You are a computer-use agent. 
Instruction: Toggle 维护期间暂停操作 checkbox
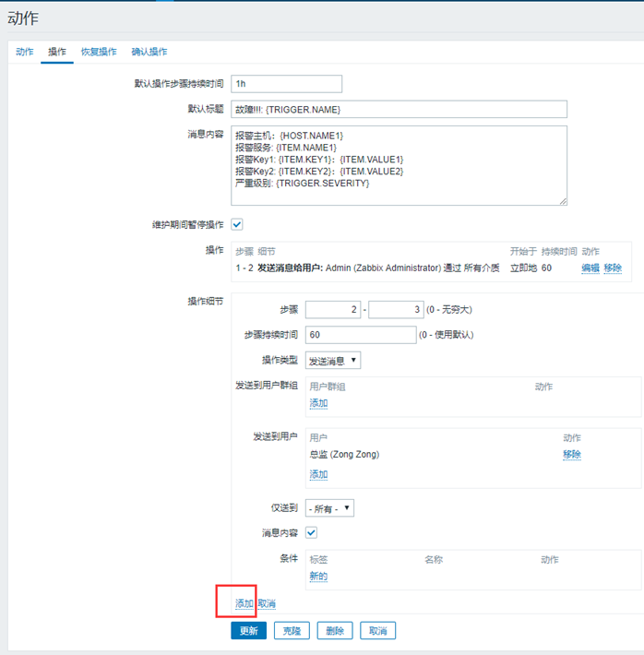click(x=237, y=224)
